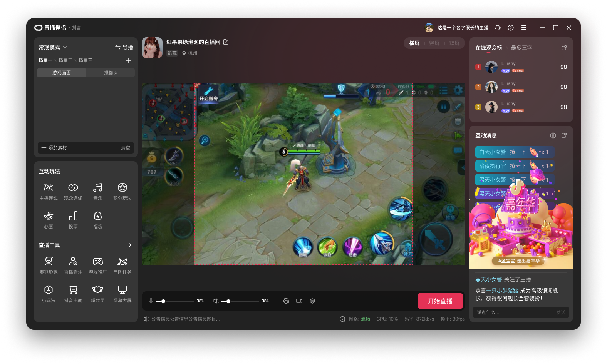Pop out the 互动消息 panel

coord(564,135)
